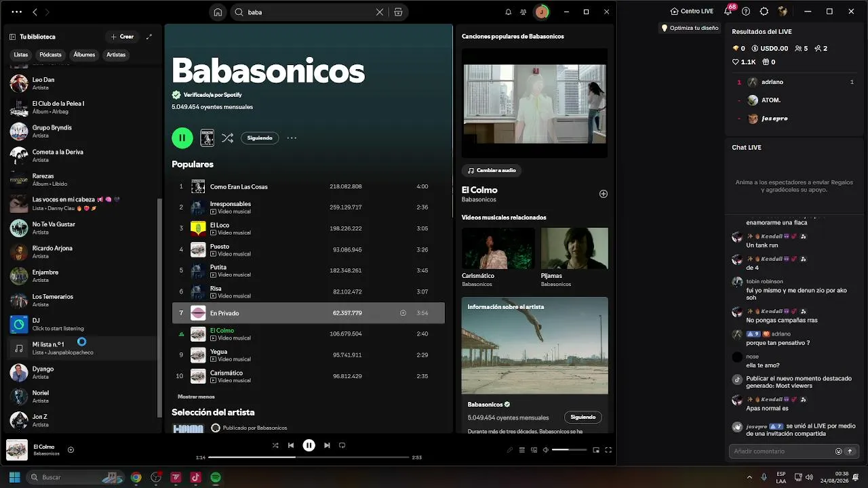Pause Babasonicos with the green button
This screenshot has height=488, width=868.
(x=182, y=138)
